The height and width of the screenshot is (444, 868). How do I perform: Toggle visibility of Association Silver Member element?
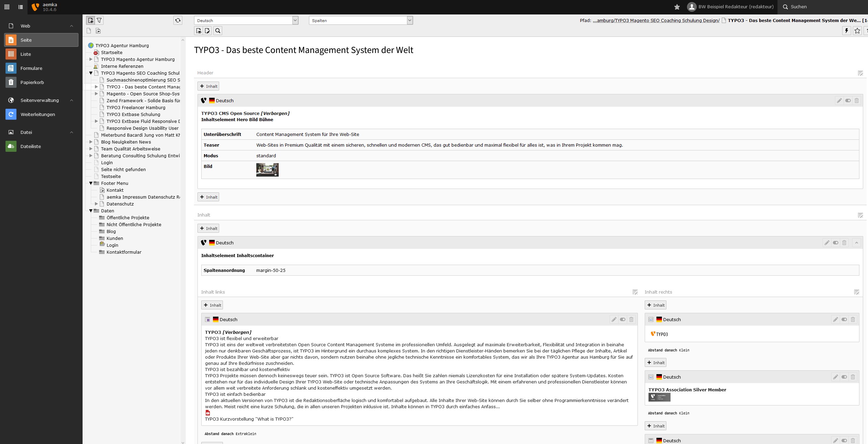844,377
